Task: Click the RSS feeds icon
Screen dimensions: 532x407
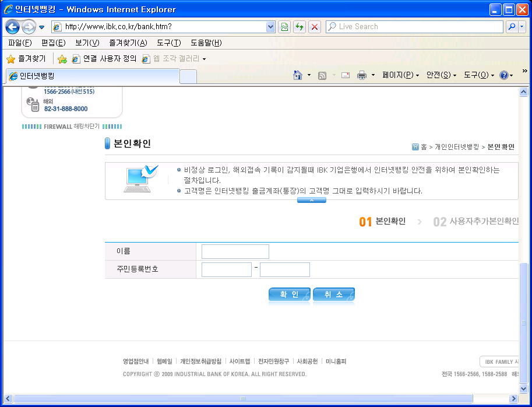Action: [322, 76]
